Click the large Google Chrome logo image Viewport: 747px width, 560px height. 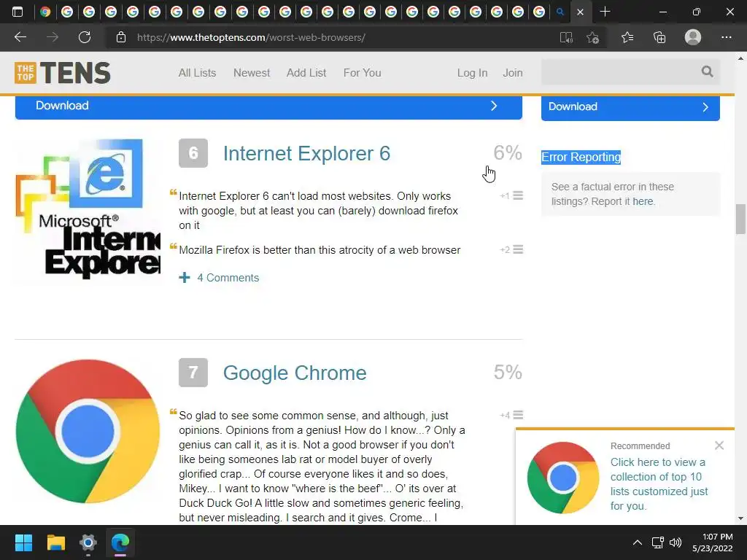[88, 432]
